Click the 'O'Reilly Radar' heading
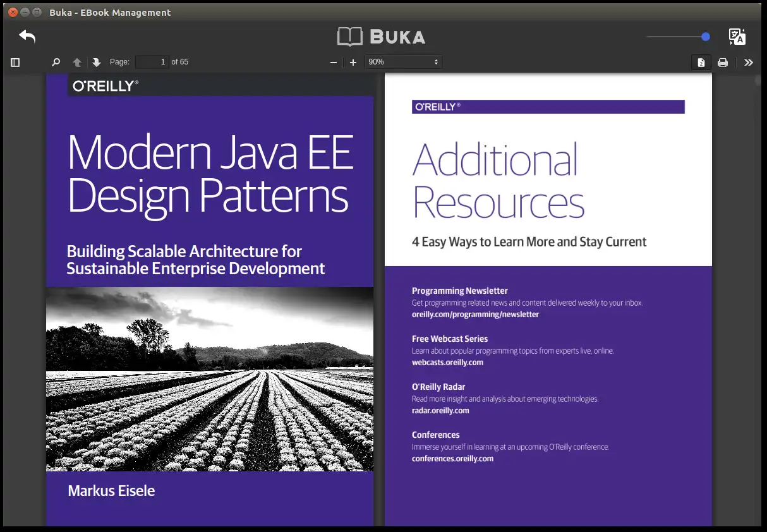767x532 pixels. coord(438,387)
